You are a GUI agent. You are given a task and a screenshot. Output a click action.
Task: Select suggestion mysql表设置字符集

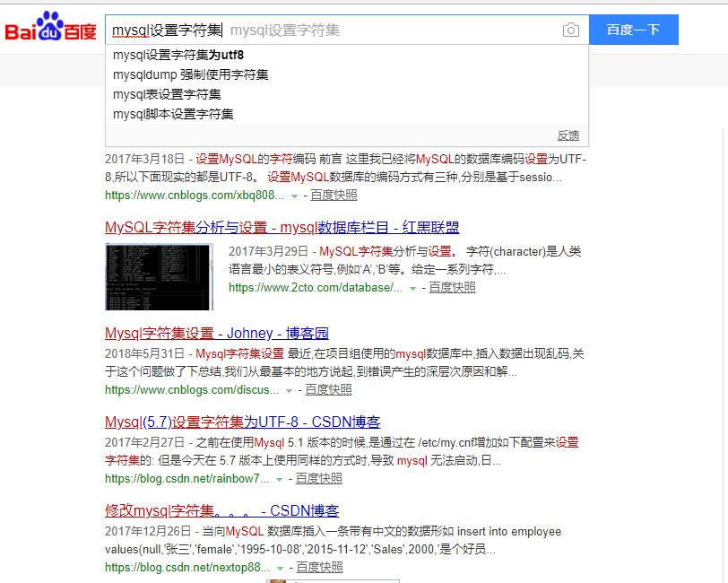346,94
